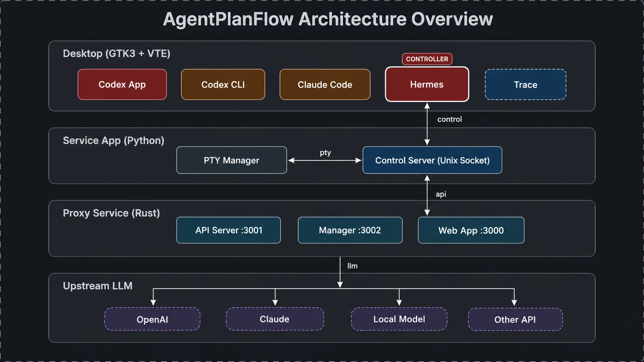The height and width of the screenshot is (362, 644).
Task: Click the Control Server (Unix Socket) box
Action: pos(432,160)
